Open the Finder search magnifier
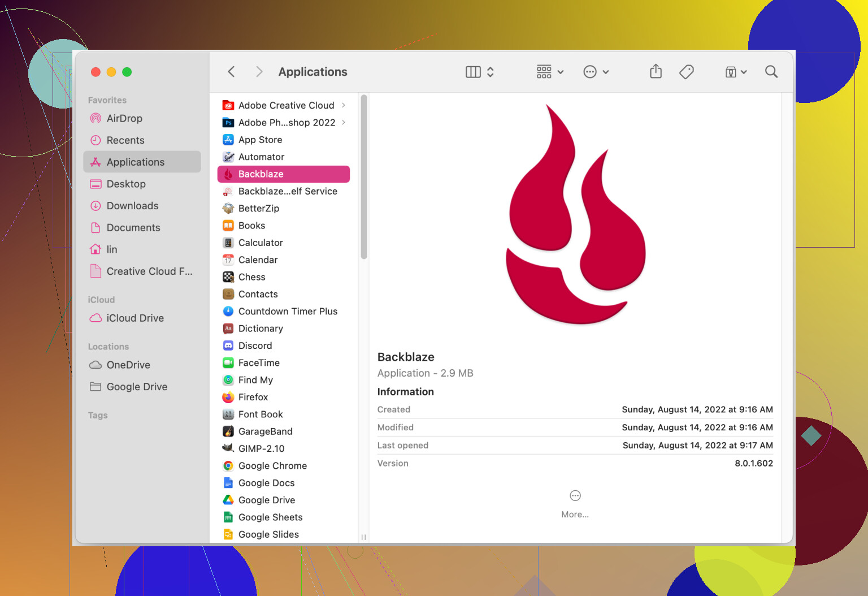This screenshot has height=596, width=868. pos(771,72)
